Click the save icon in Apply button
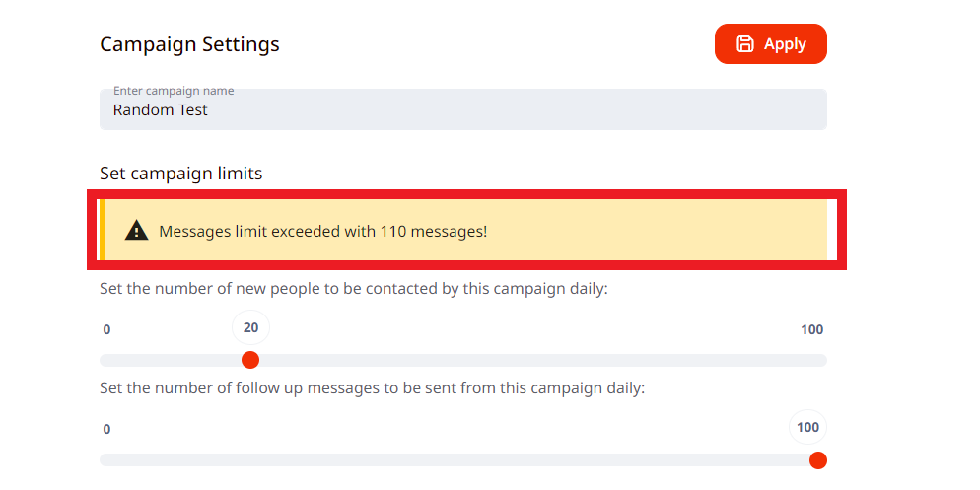Screen dimensions: 980x490 pyautogui.click(x=745, y=44)
